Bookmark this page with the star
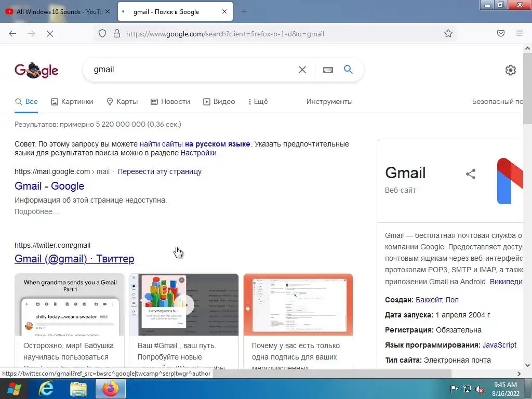532x399 pixels. click(448, 34)
